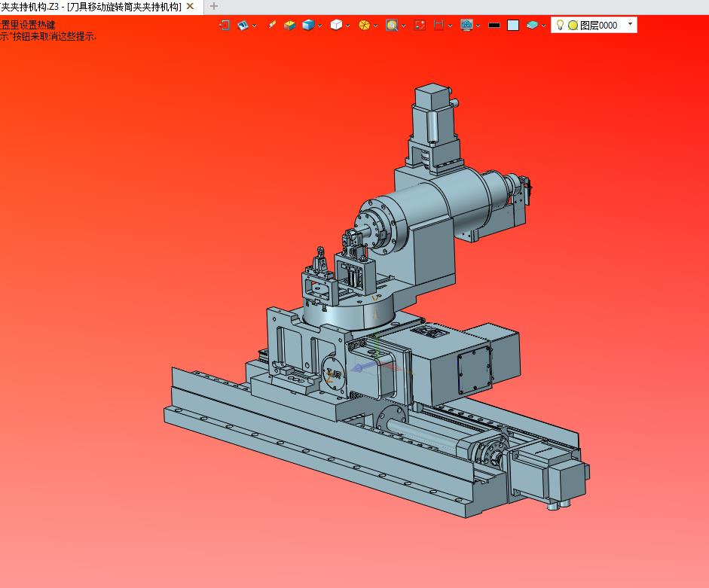Add a new tab with the plus button
709x588 pixels.
[214, 6]
